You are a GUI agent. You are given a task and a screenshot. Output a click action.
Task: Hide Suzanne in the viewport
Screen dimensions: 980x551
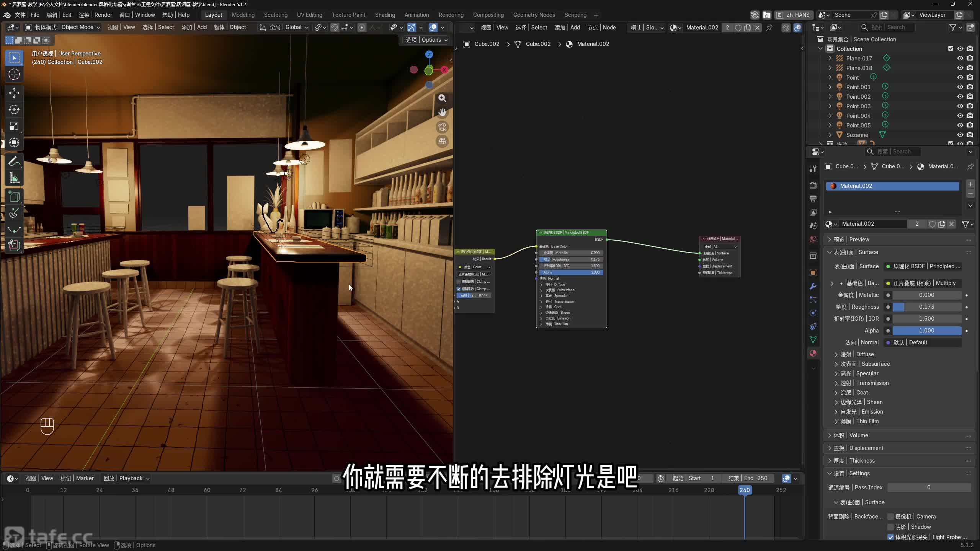point(960,135)
